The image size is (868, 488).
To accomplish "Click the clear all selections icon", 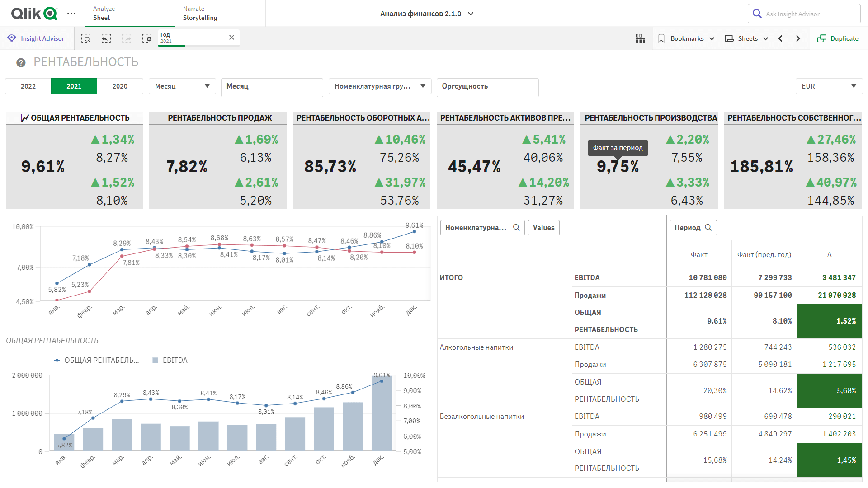I will (147, 38).
